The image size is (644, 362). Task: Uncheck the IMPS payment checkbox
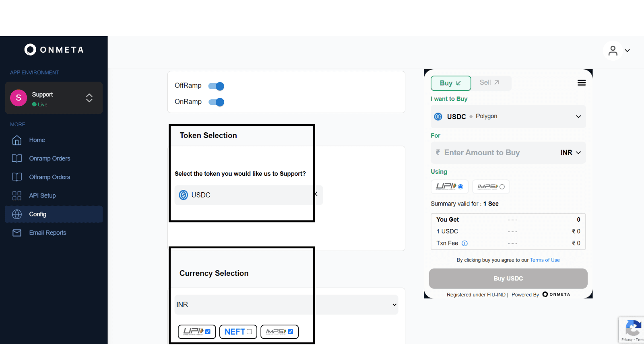pos(291,332)
